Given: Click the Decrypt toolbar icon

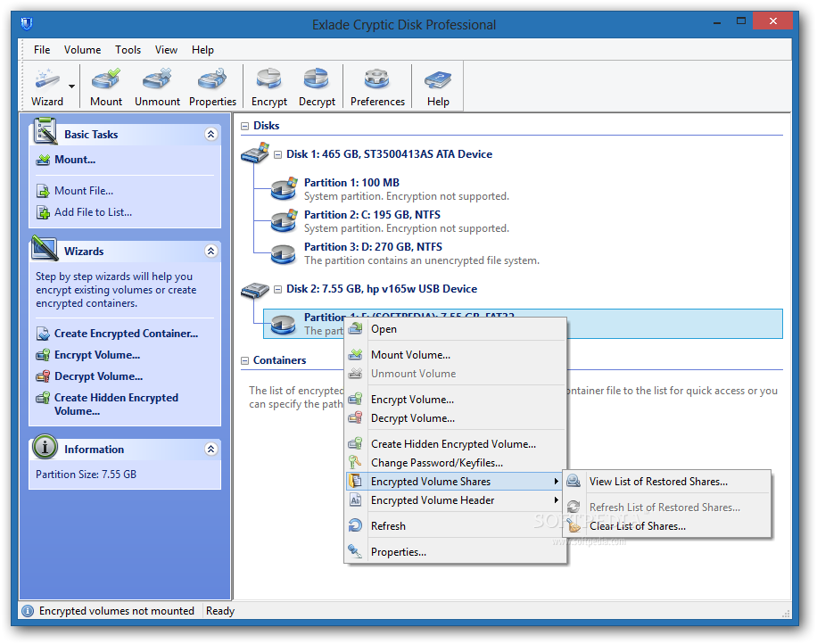Looking at the screenshot, I should pyautogui.click(x=317, y=87).
